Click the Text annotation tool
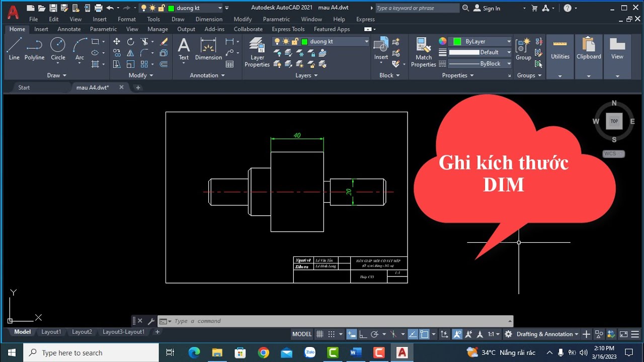This screenshot has height=362, width=644. (x=184, y=49)
